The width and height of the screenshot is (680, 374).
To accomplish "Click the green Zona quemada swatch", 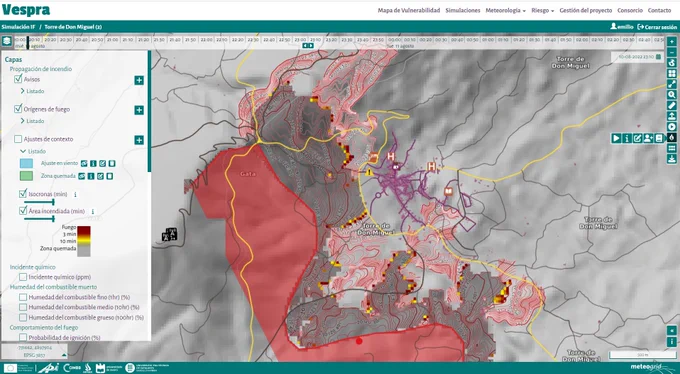I will [x=26, y=176].
